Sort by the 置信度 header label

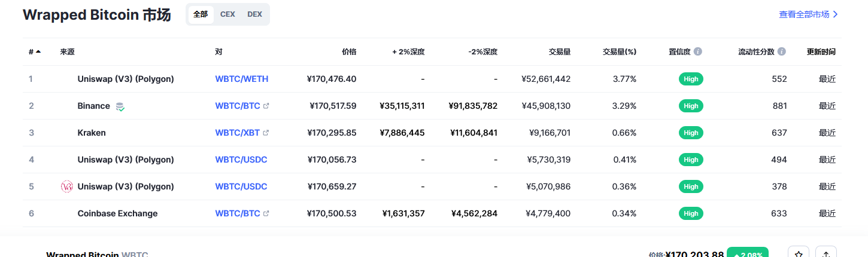[680, 52]
